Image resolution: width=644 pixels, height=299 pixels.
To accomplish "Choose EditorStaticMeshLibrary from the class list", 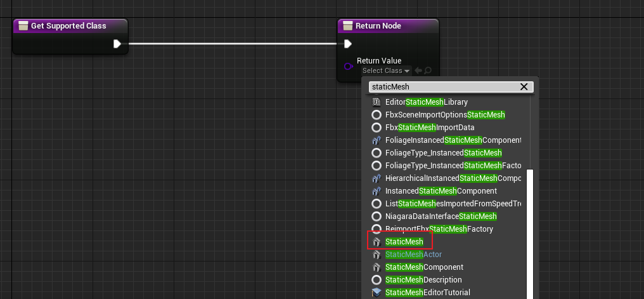I will (427, 102).
